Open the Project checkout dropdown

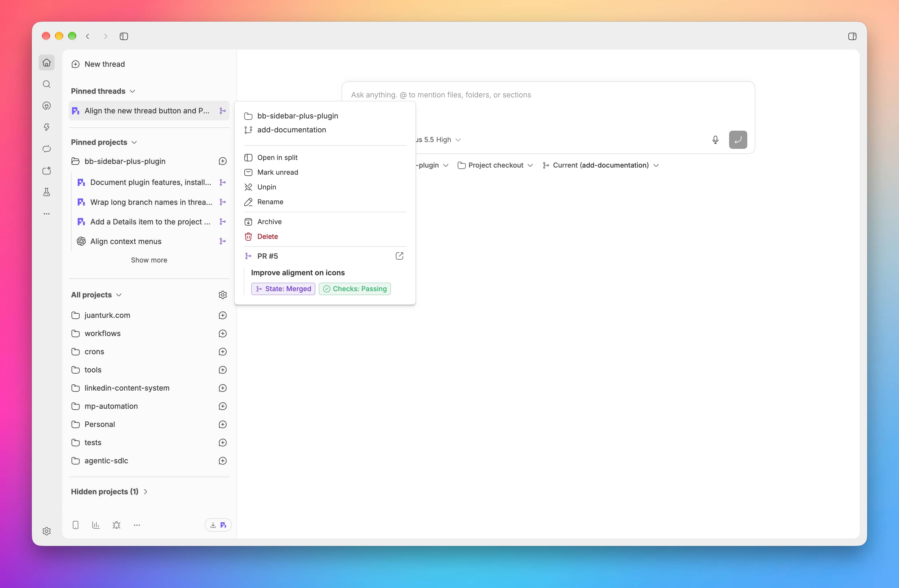(x=495, y=165)
